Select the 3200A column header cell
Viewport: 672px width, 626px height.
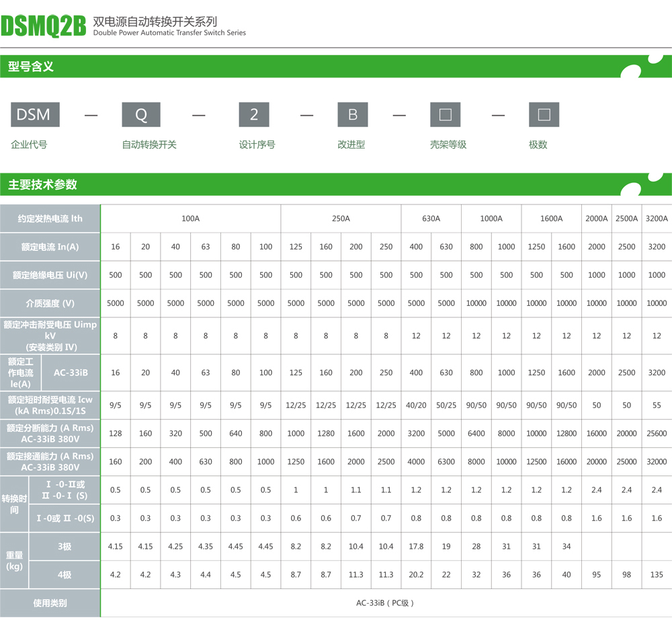pos(657,219)
